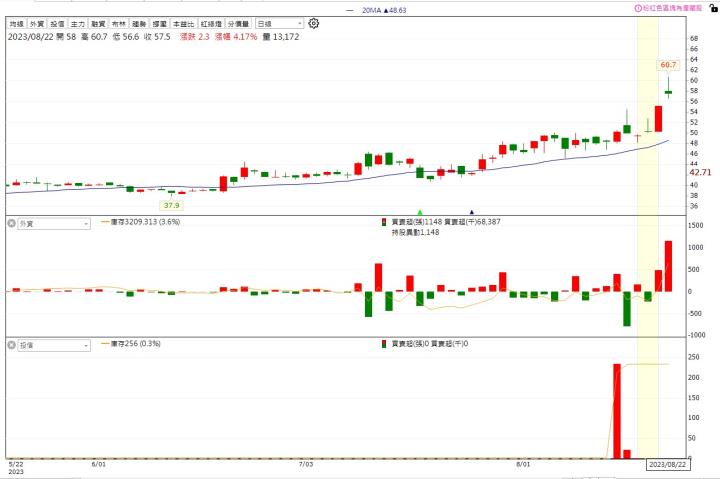Open chart settings gear icon

[314, 22]
